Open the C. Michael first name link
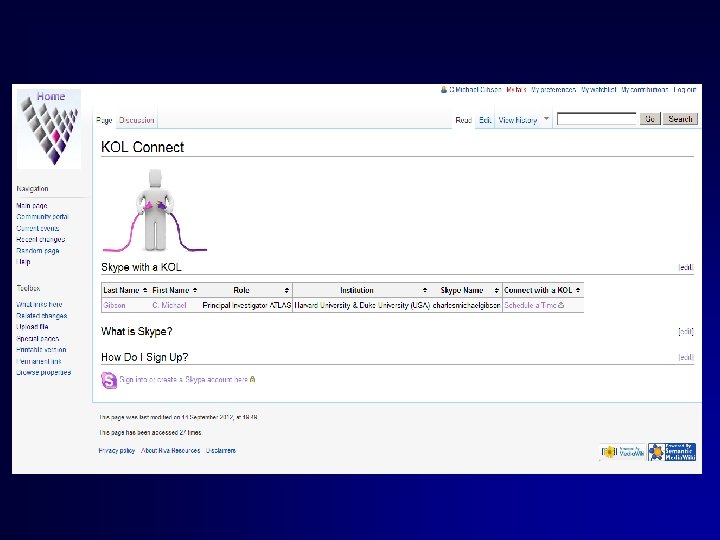This screenshot has height=540, width=720. [169, 305]
